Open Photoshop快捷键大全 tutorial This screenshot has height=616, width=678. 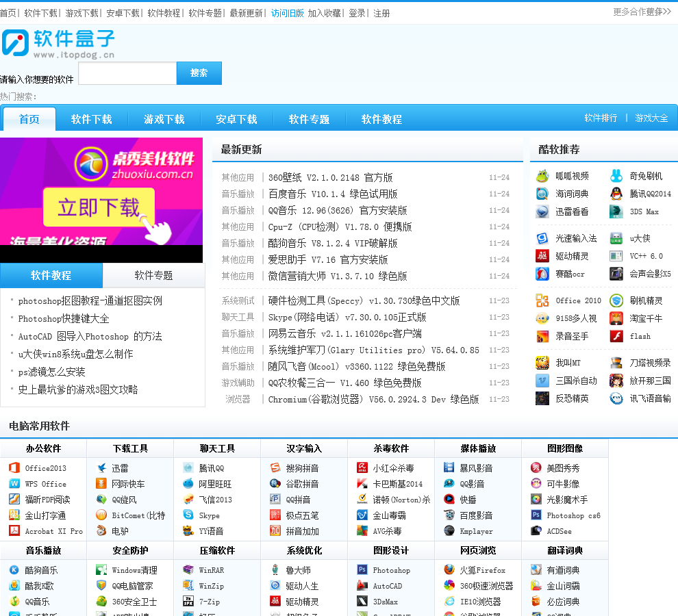(64, 318)
